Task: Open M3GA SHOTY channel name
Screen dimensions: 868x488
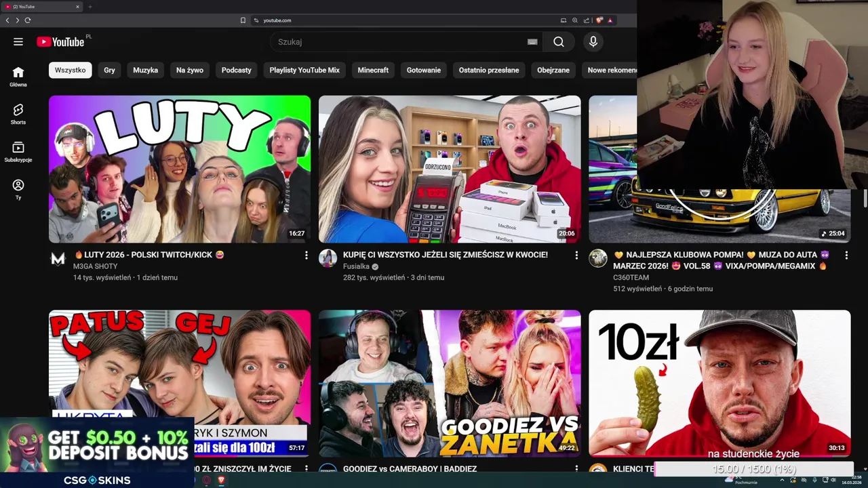Action: tap(95, 266)
